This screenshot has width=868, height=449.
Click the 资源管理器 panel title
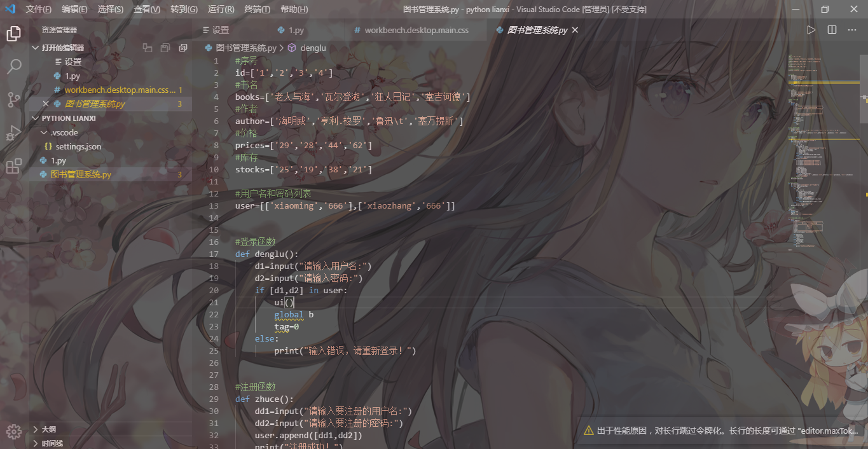[x=59, y=30]
